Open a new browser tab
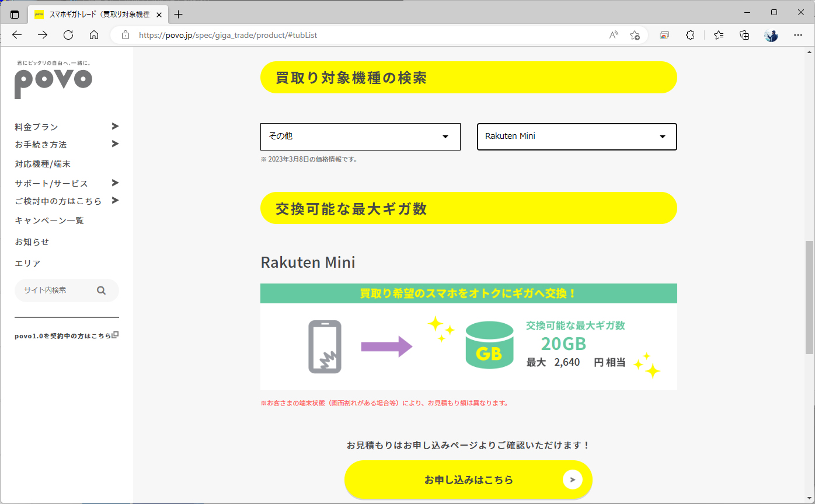 [179, 14]
